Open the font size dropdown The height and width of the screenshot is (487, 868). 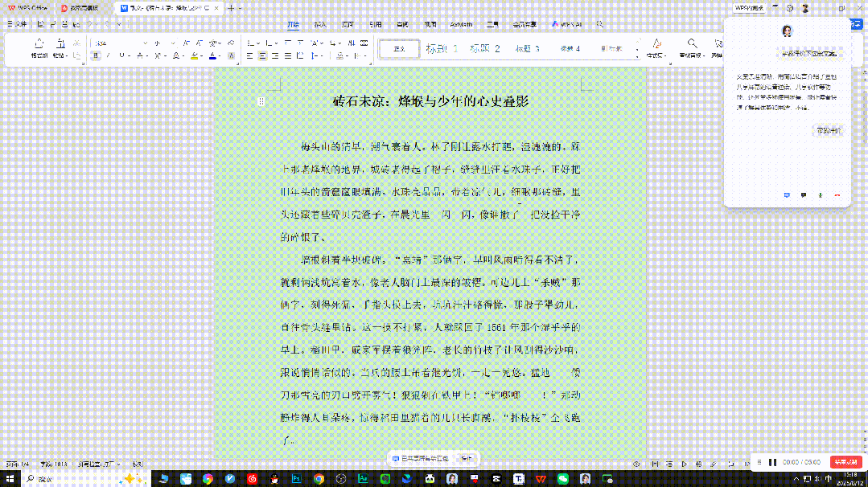tap(173, 43)
